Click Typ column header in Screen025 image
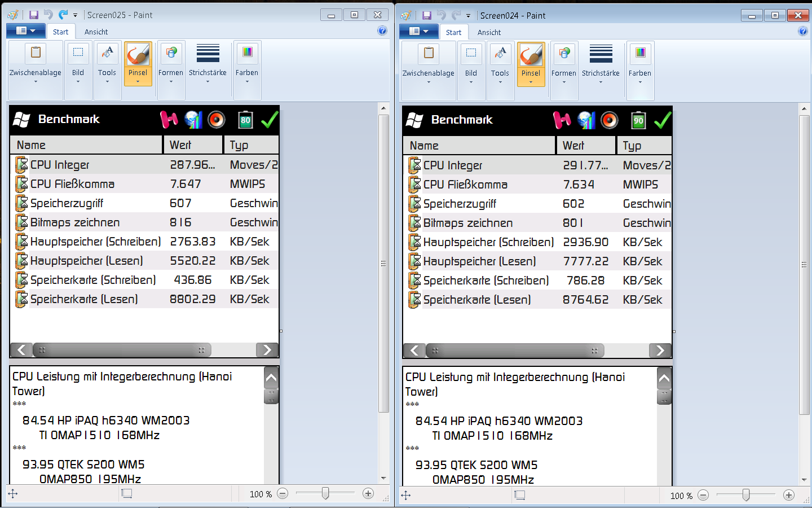Screen dimensions: 812x508 pyautogui.click(x=251, y=145)
